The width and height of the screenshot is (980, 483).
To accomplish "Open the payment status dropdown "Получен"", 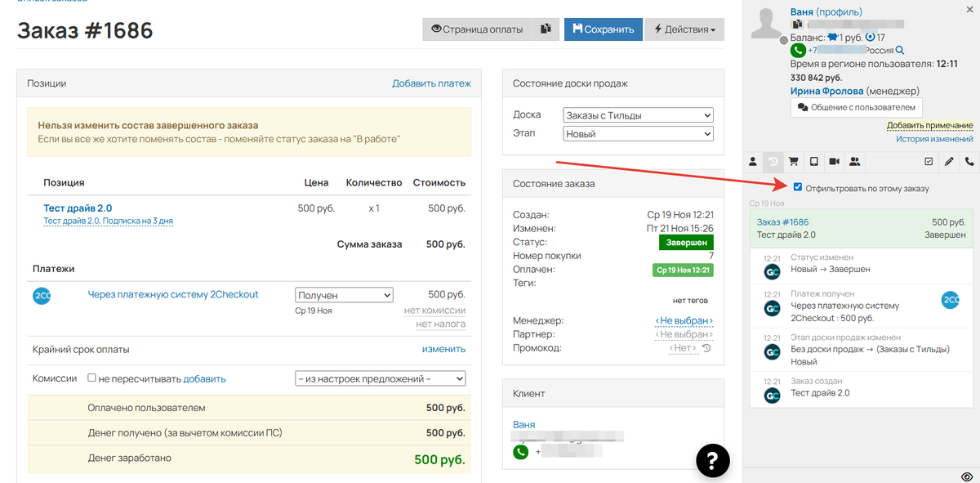I will coord(344,295).
